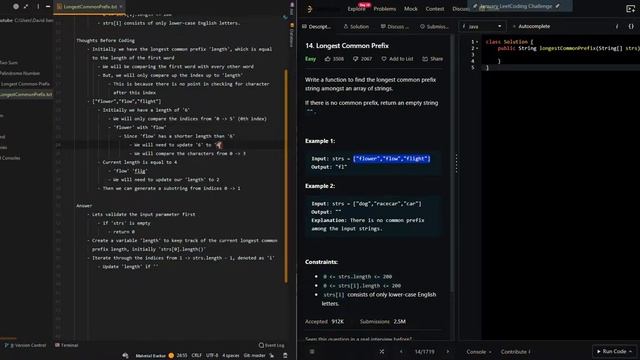Open the Mock menu on LeetCode
The height and width of the screenshot is (360, 640).
411,9
